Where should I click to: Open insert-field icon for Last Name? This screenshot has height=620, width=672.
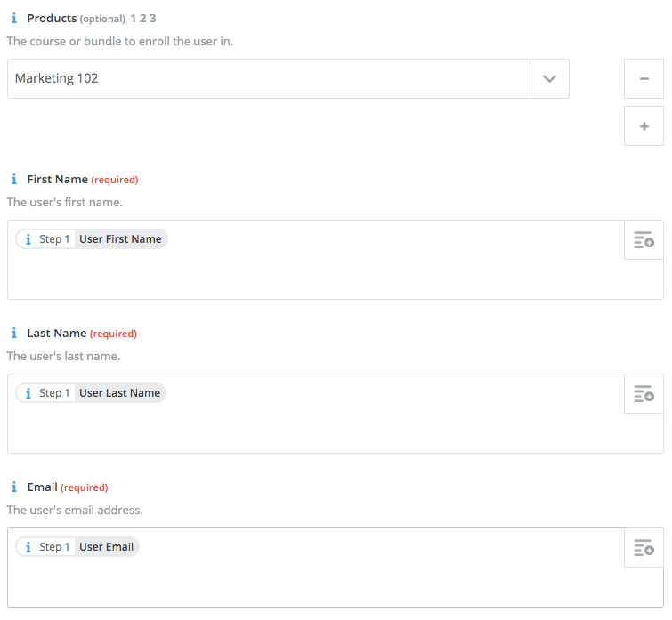point(644,394)
